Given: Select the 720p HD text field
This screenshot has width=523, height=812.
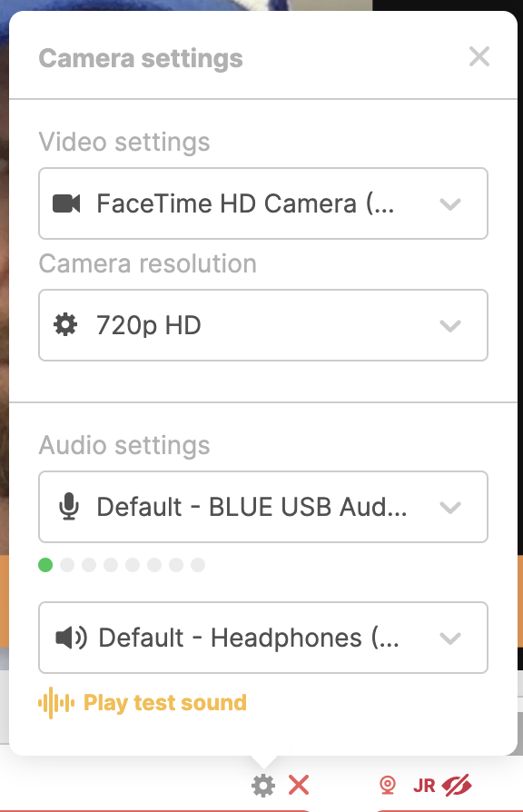Looking at the screenshot, I should pyautogui.click(x=263, y=325).
